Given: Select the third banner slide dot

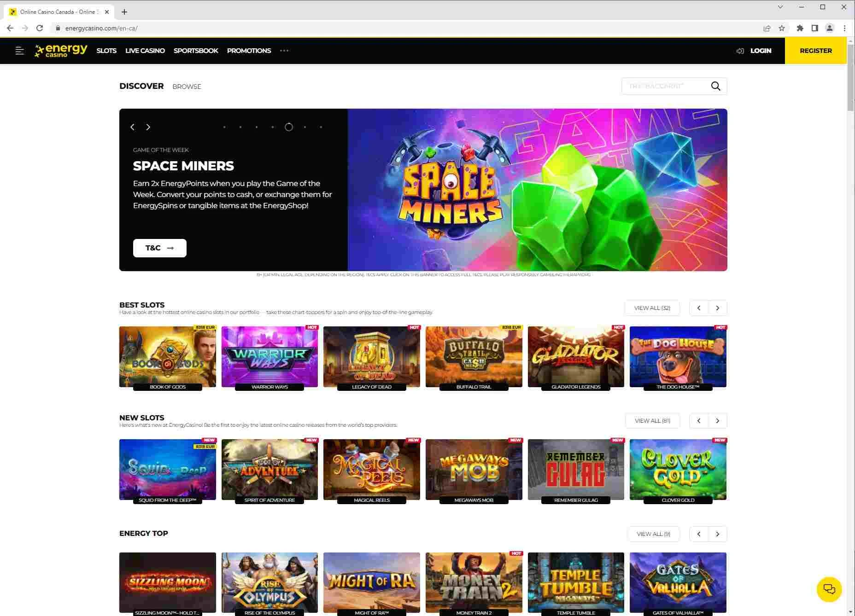Looking at the screenshot, I should [257, 127].
